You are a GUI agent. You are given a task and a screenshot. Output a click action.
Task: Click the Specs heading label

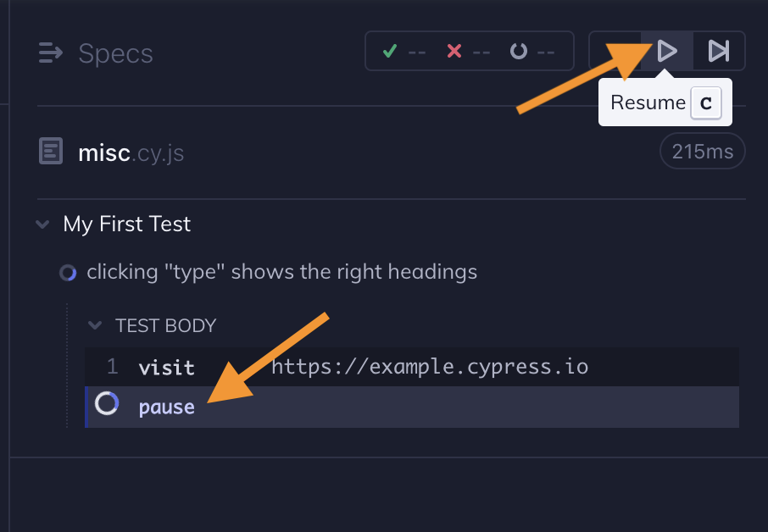[x=115, y=53]
